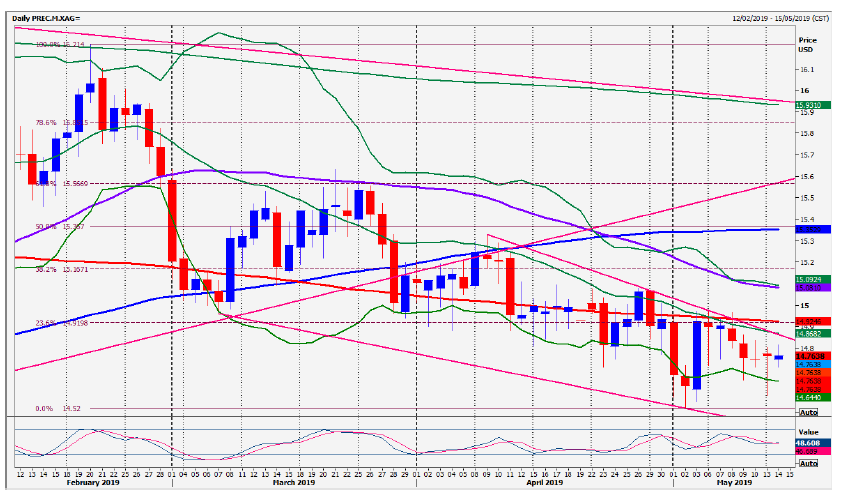Click the Auto button on the price scale
Screen dimensions: 846x501
[x=808, y=412]
